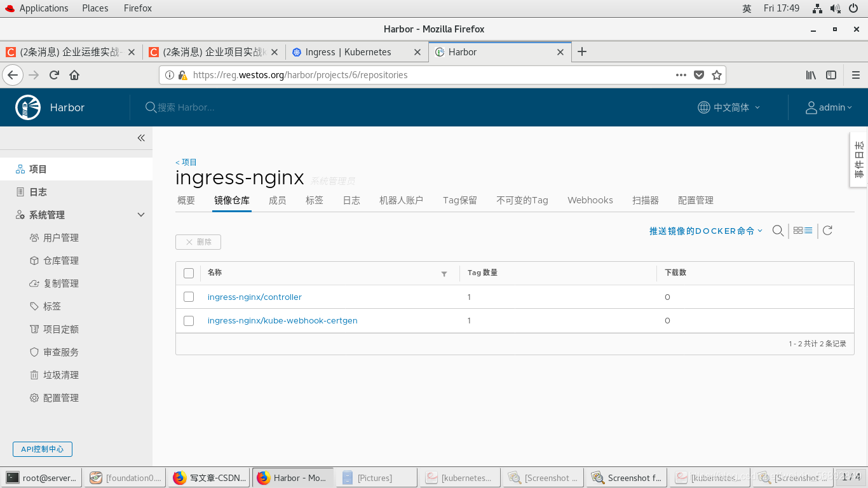Open the Webhooks tab
This screenshot has width=868, height=488.
[x=590, y=200]
